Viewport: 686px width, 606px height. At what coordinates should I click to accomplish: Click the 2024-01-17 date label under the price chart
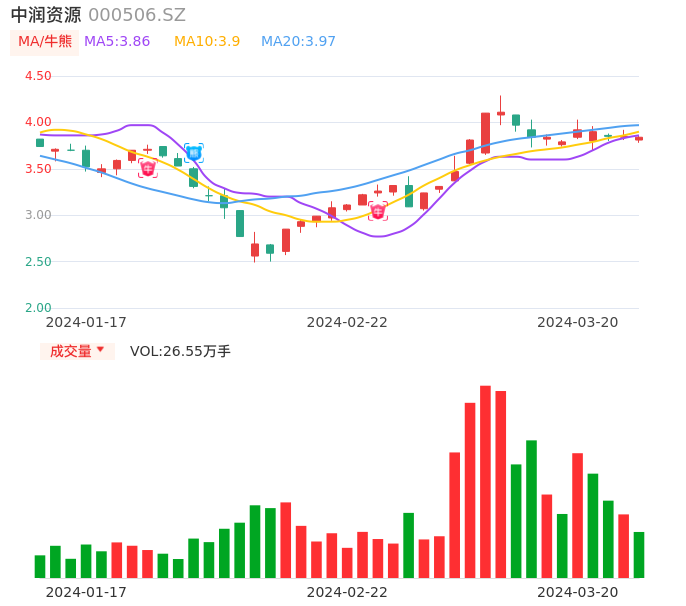tap(86, 322)
